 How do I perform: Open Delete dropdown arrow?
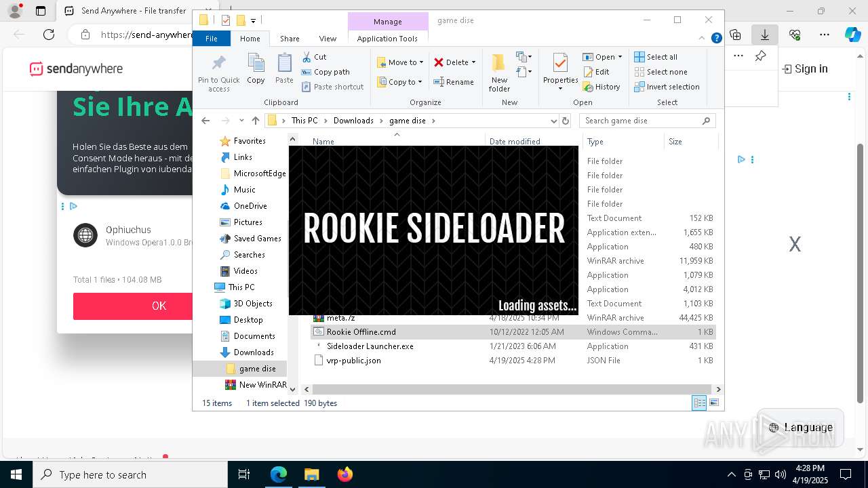click(473, 62)
